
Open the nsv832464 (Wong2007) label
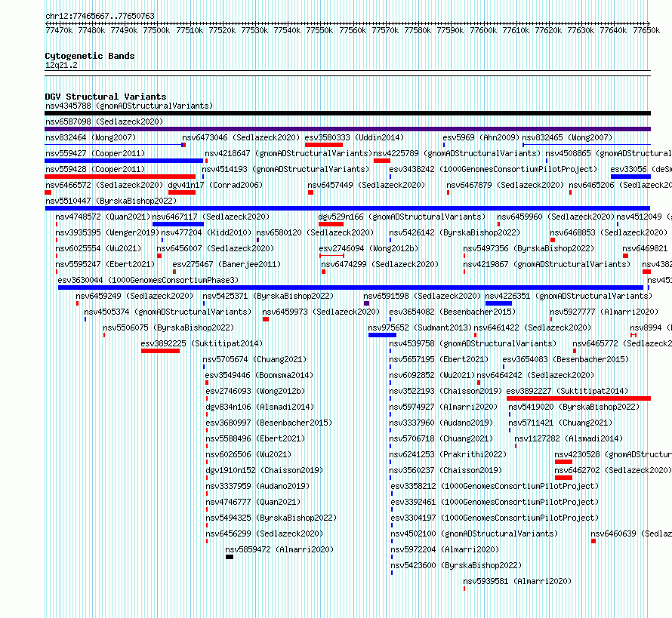(91, 137)
